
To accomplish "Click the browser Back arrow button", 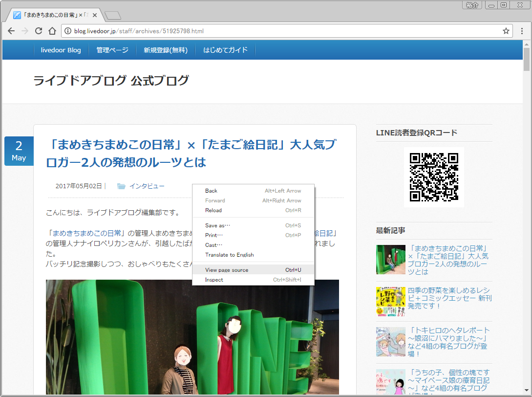I will [11, 31].
